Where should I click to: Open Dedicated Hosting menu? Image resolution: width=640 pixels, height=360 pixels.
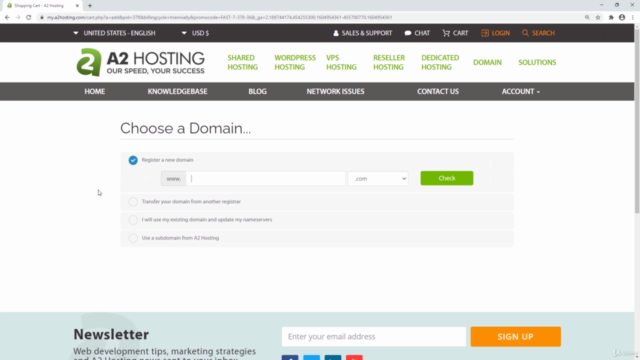pyautogui.click(x=440, y=62)
